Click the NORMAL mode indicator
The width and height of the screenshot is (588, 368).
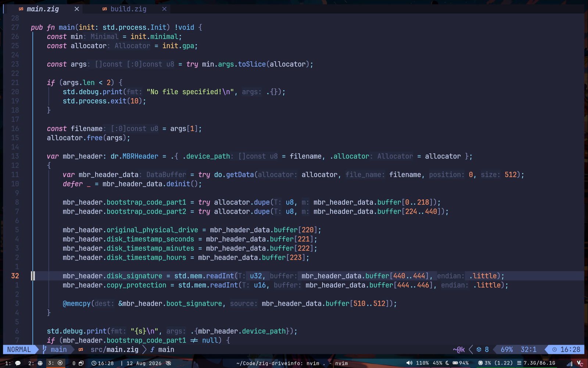[x=19, y=350]
